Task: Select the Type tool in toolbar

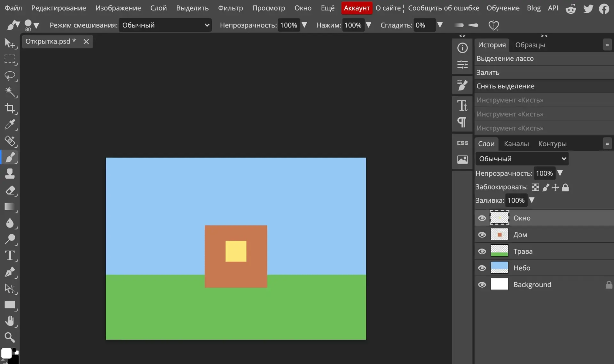Action: pos(10,255)
